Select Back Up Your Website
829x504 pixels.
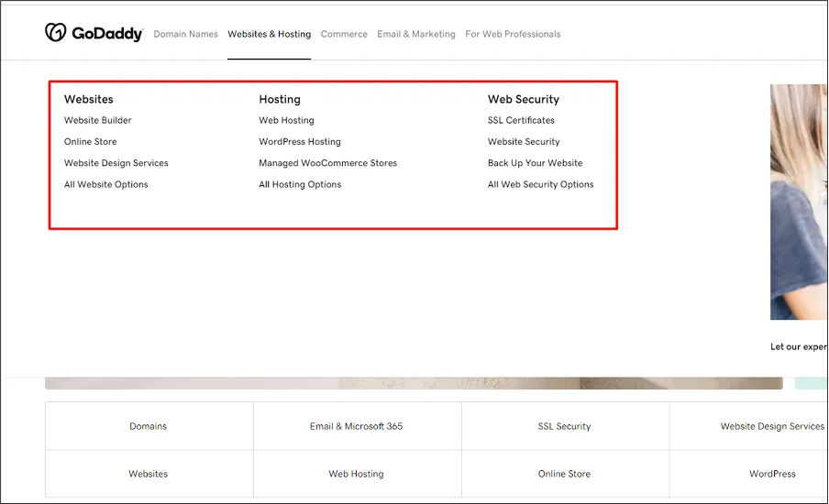coord(535,163)
